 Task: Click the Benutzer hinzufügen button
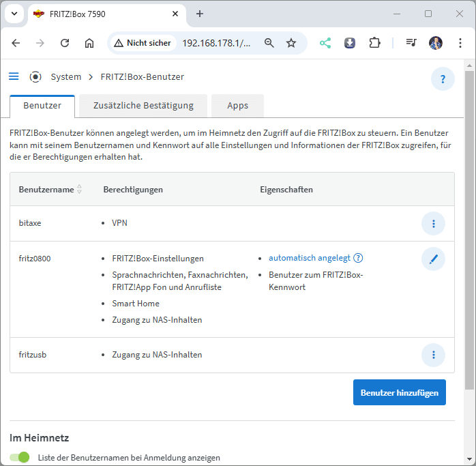[399, 392]
